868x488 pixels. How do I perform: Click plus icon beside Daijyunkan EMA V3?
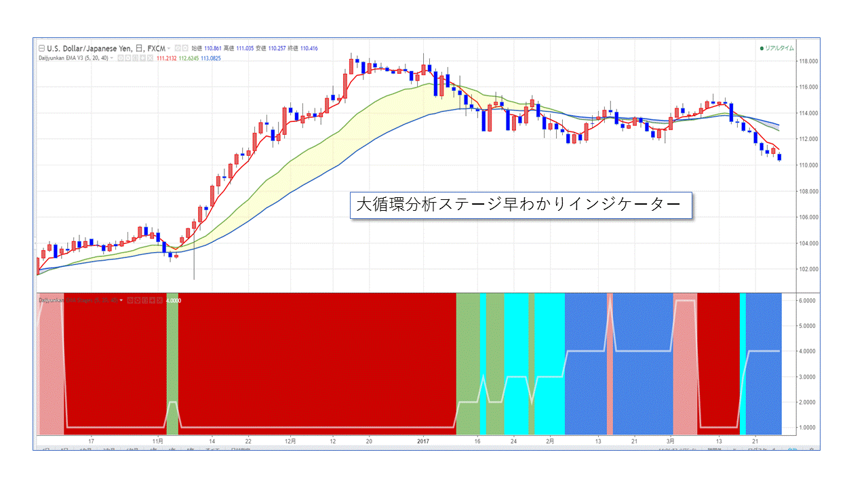(142, 58)
